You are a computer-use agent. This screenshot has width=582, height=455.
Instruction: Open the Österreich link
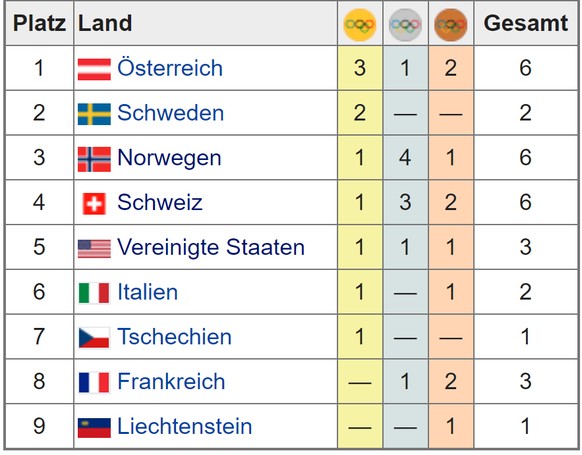170,68
